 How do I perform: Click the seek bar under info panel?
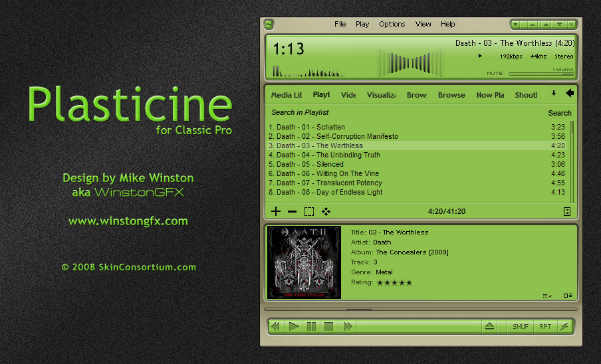click(420, 309)
